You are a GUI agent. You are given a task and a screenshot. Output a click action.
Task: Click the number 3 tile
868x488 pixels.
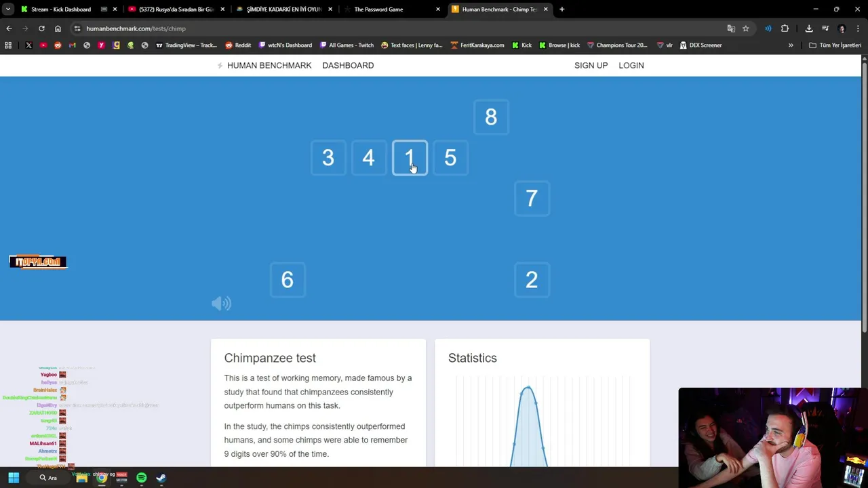[328, 158]
